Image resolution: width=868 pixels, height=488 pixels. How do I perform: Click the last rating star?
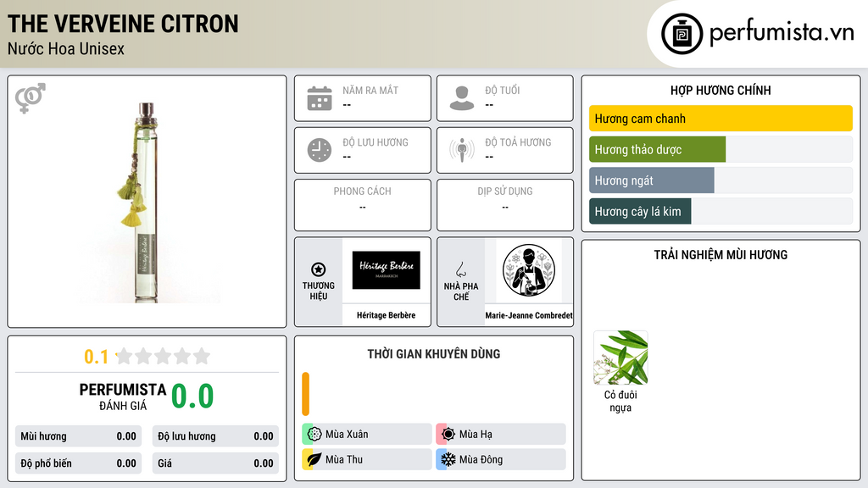pyautogui.click(x=202, y=356)
